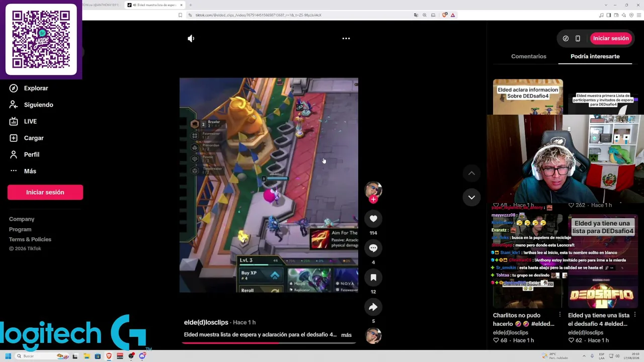Screen dimensions: 644x362
Task: Open the Windows Start menu
Action: pyautogui.click(x=8, y=356)
